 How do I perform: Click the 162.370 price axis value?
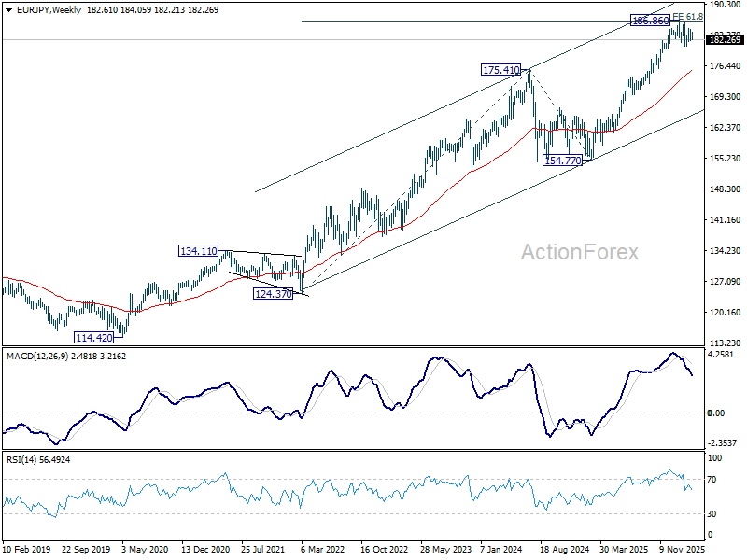(726, 128)
